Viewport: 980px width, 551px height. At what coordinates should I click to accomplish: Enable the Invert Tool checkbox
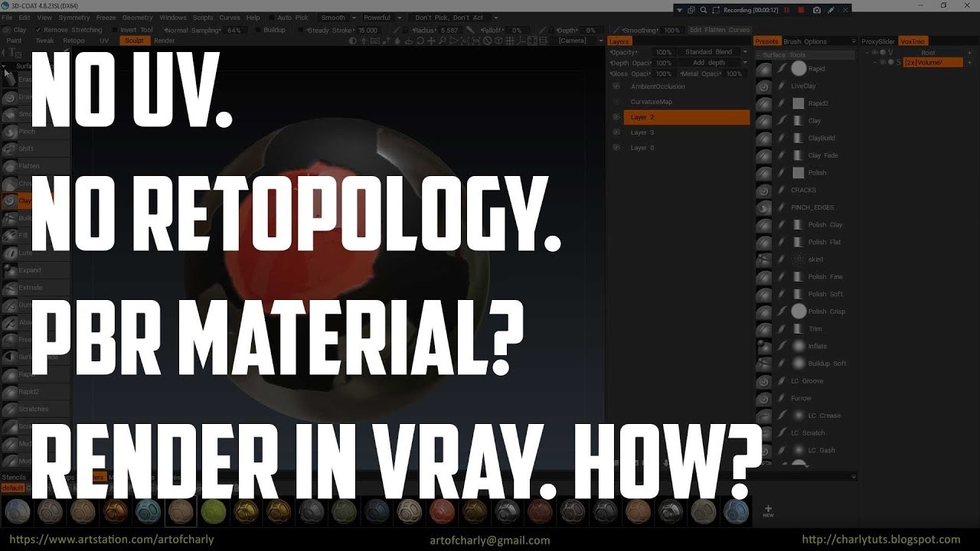(113, 30)
